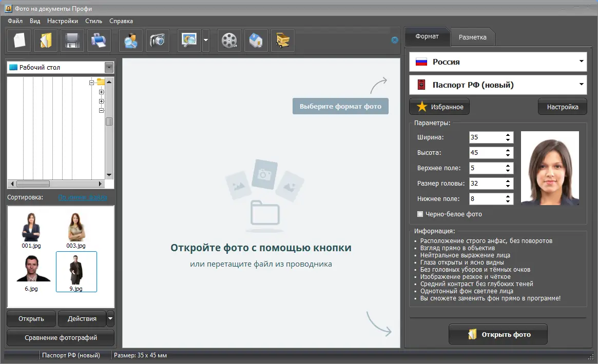The image size is (598, 364).
Task: Click the Сравнение фотографий button
Action: 60,338
